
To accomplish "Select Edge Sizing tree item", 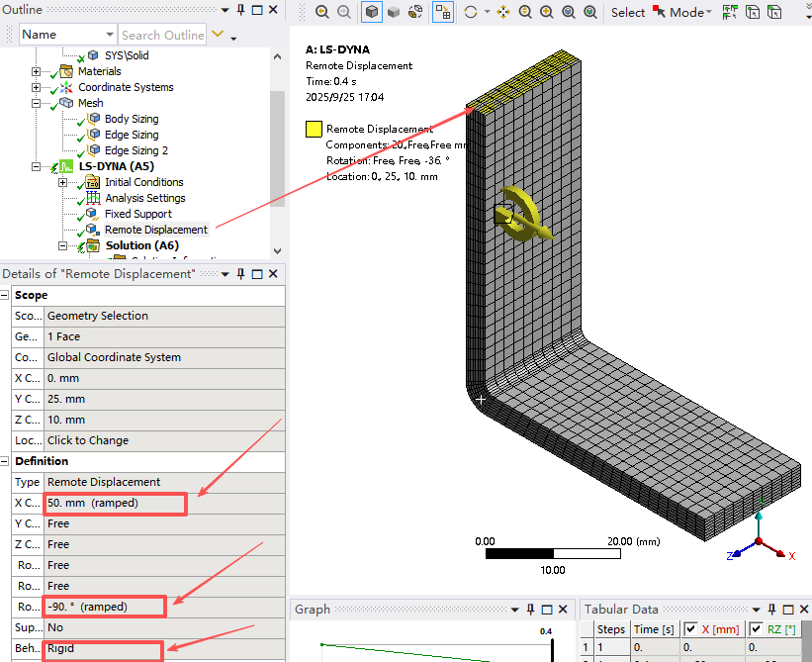I will coord(132,135).
